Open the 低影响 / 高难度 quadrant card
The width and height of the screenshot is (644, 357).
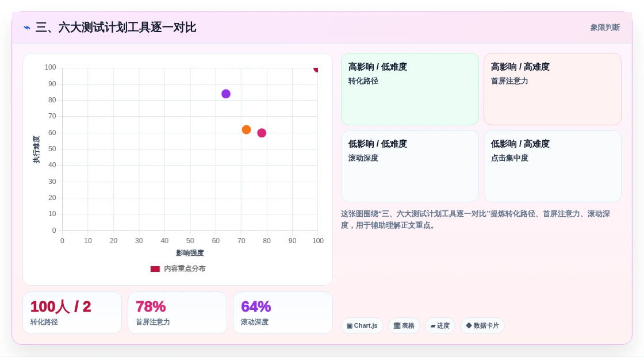pos(553,166)
